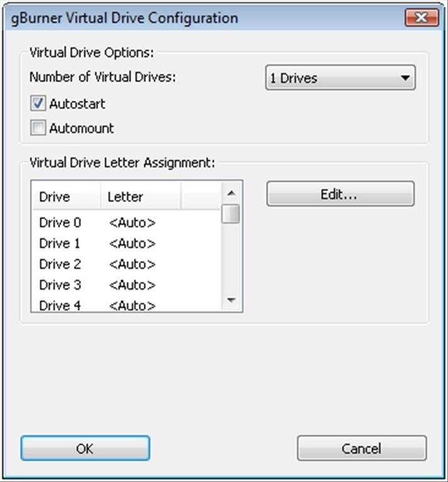448x482 pixels.
Task: Click the drive list scrollbar thumb
Action: [231, 214]
